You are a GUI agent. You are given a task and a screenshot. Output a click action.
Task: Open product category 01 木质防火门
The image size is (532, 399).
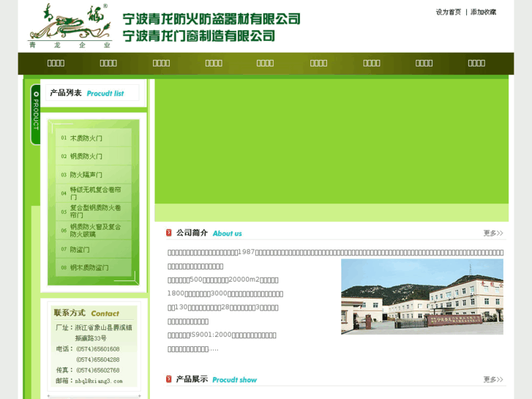(x=94, y=138)
